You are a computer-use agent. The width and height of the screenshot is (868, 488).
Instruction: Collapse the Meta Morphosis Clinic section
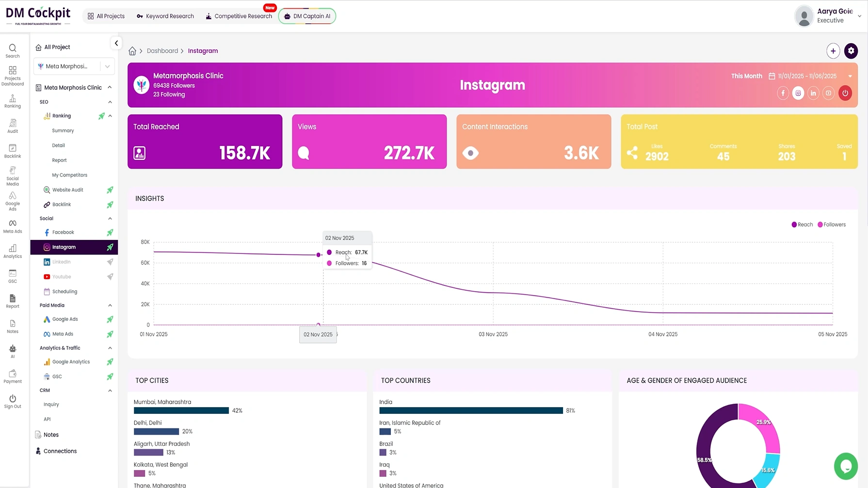click(x=110, y=87)
